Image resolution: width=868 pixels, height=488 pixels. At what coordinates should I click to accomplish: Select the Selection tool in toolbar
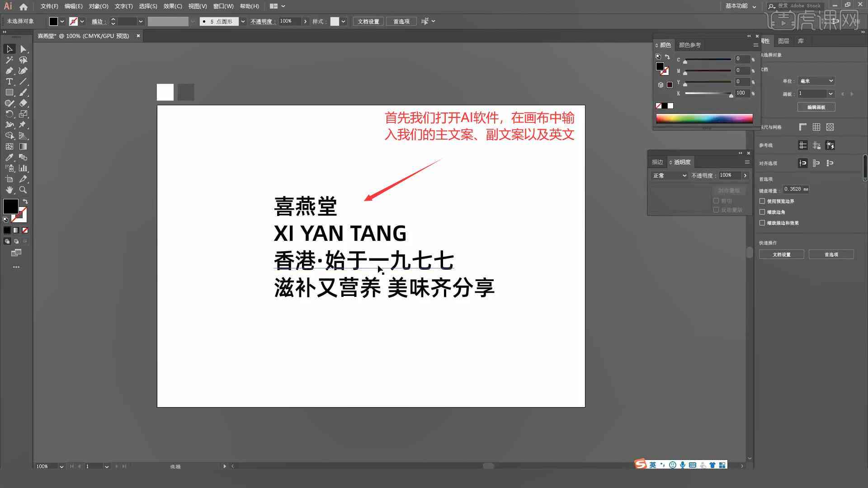coord(9,49)
